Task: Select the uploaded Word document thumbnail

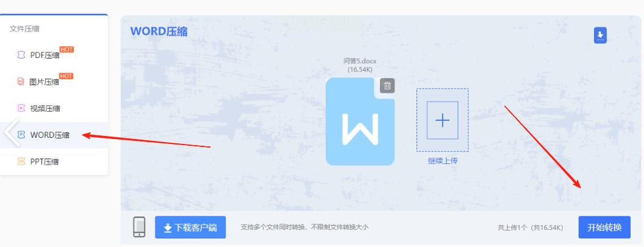Action: [x=360, y=121]
